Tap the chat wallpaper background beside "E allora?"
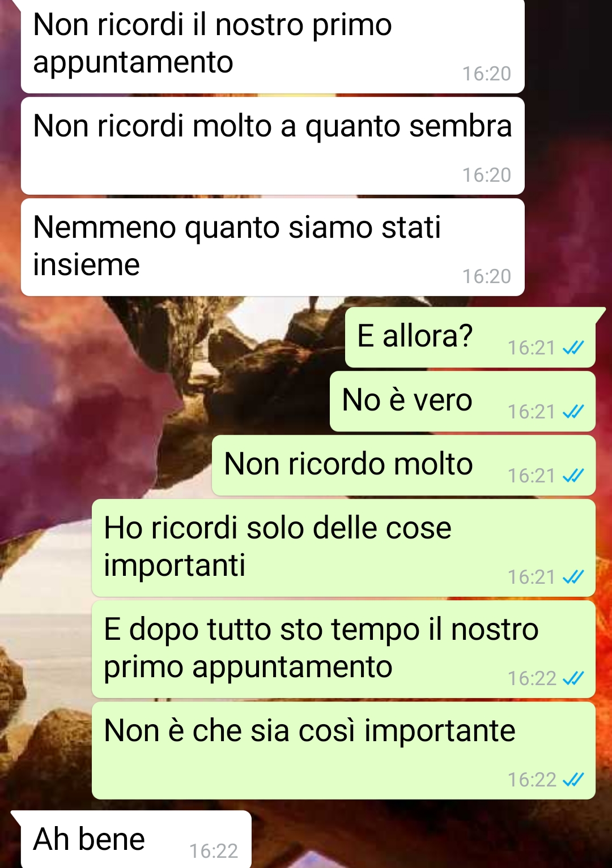612x868 pixels. click(x=170, y=340)
